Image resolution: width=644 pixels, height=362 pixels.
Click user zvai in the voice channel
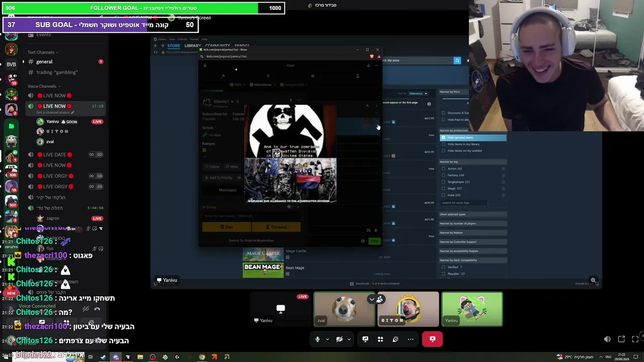[x=50, y=142]
